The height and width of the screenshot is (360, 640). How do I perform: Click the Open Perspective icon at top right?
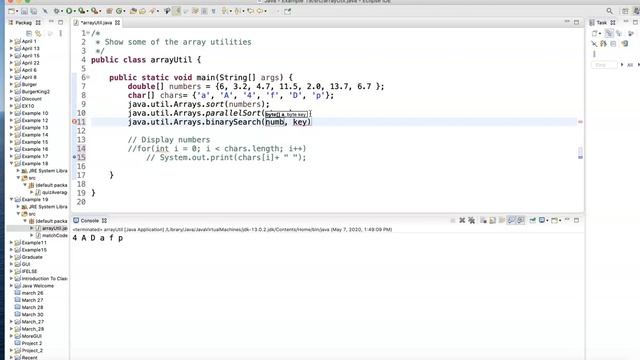(x=625, y=11)
